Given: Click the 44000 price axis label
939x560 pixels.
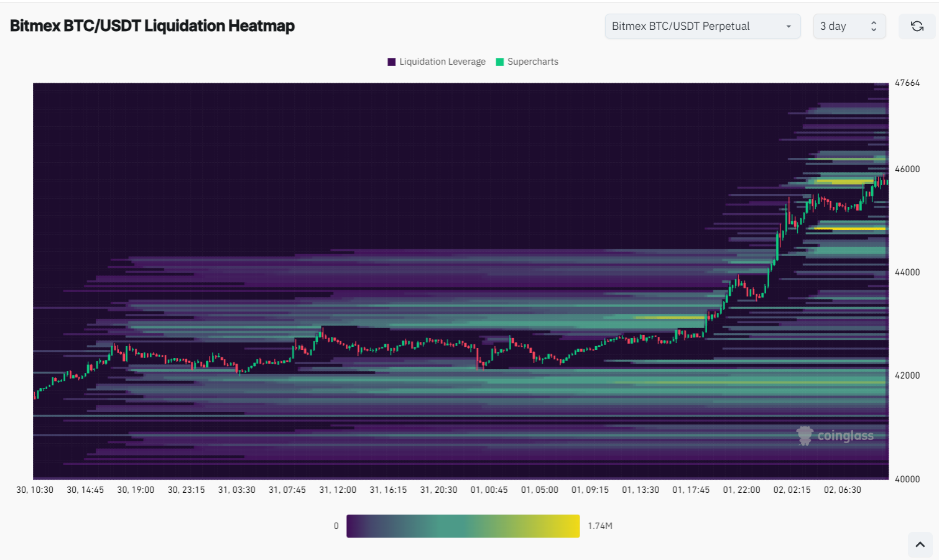Looking at the screenshot, I should tap(907, 272).
